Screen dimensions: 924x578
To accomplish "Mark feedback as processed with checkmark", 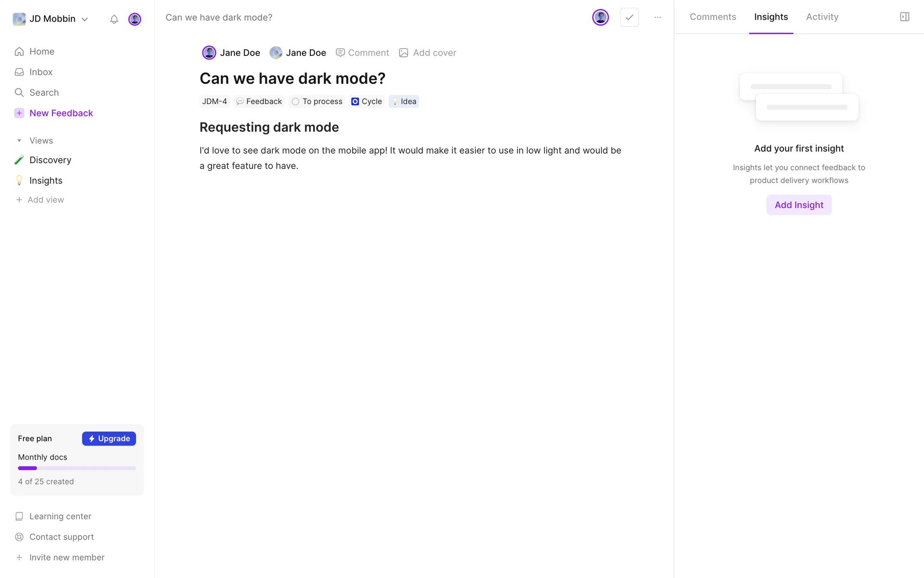I will point(629,17).
